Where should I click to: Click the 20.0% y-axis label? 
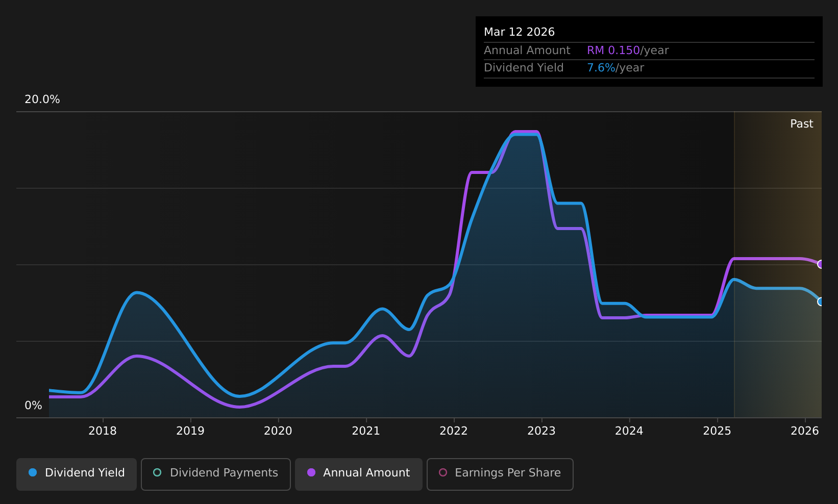(42, 99)
